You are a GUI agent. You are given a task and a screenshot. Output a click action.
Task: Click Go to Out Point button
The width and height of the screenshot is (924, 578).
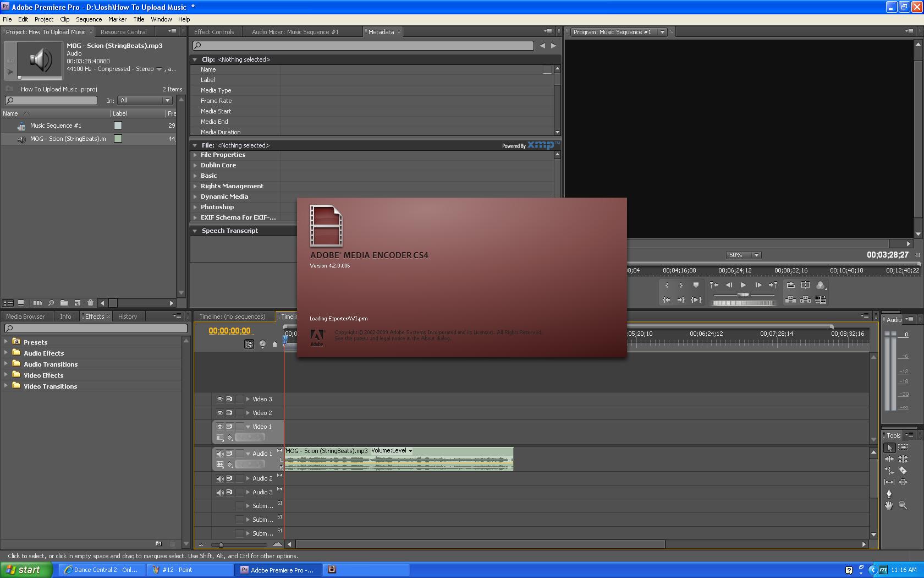tap(681, 299)
